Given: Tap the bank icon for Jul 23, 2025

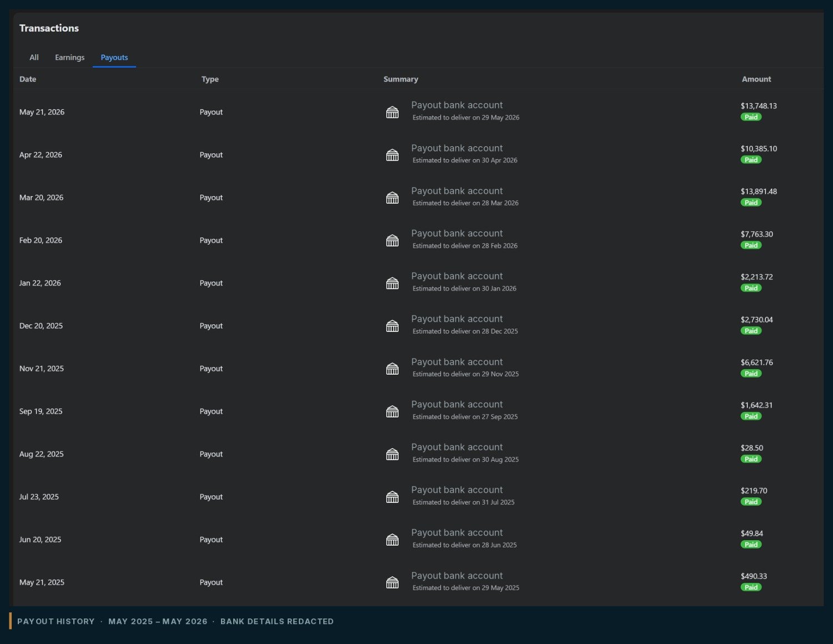Looking at the screenshot, I should (392, 497).
